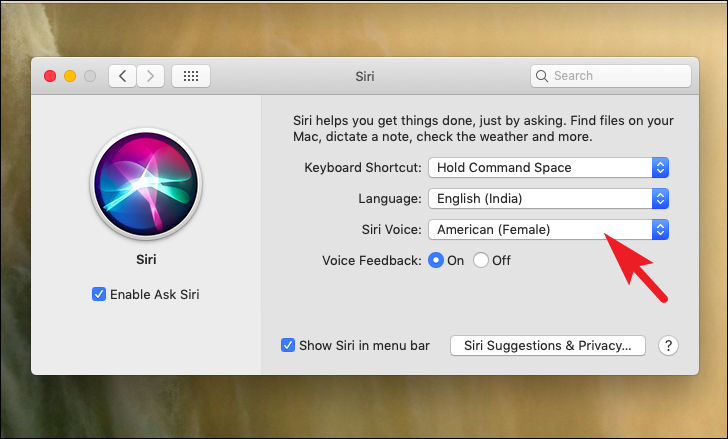
Task: Select Voice Feedback On radio button
Action: coord(436,260)
